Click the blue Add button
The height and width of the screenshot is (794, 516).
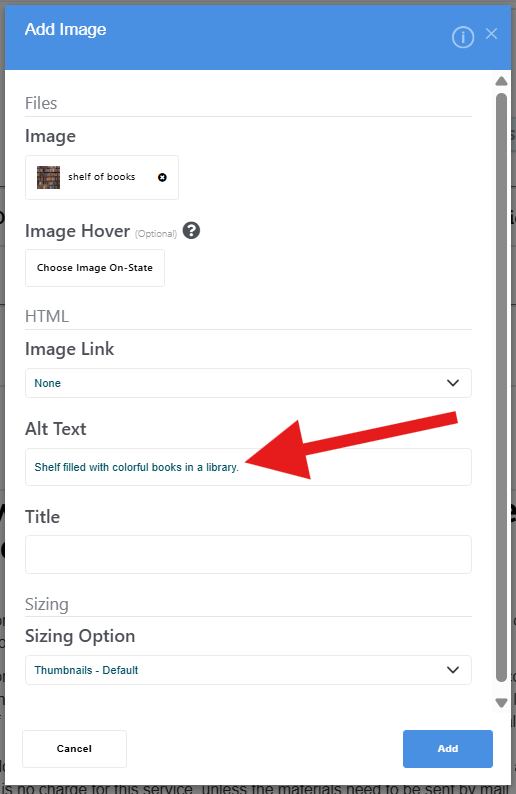coord(448,748)
